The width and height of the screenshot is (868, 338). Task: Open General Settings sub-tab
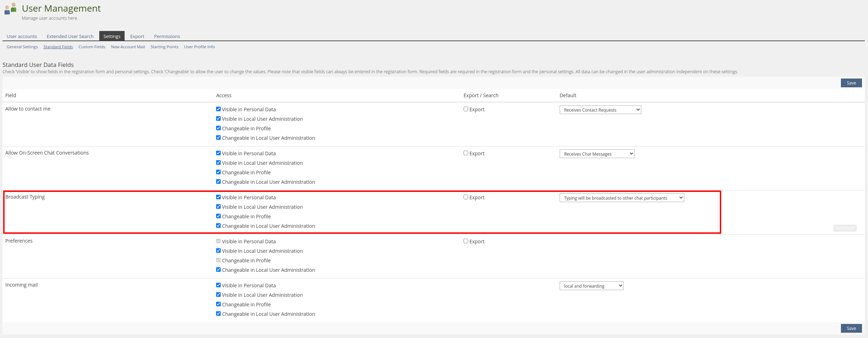(x=22, y=47)
